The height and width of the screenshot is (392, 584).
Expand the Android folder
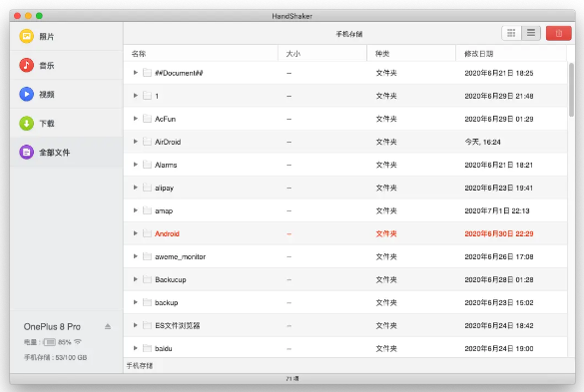136,233
